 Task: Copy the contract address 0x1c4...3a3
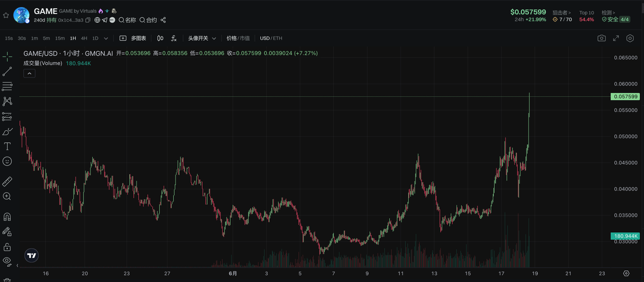88,20
